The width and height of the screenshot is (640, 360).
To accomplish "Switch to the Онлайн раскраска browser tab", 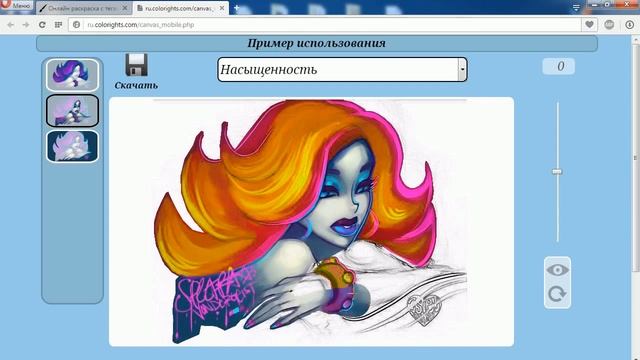I will 83,8.
